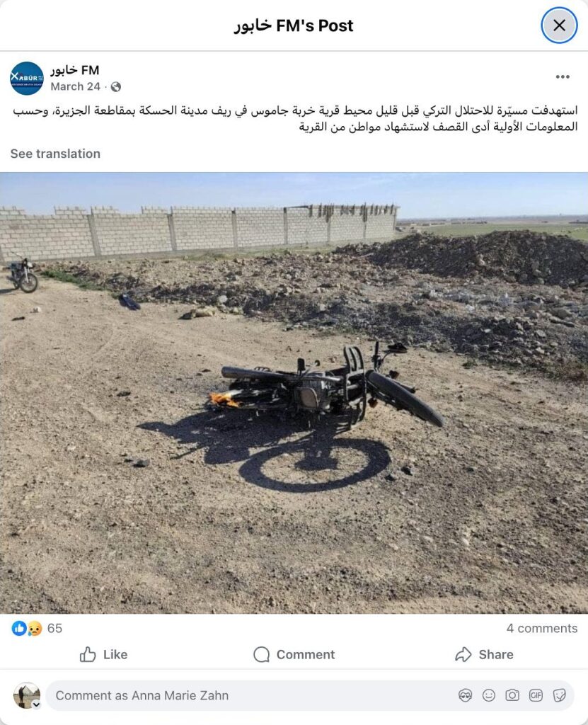588x725 pixels.
Task: View the sad reaction emoji icon
Action: 34,629
